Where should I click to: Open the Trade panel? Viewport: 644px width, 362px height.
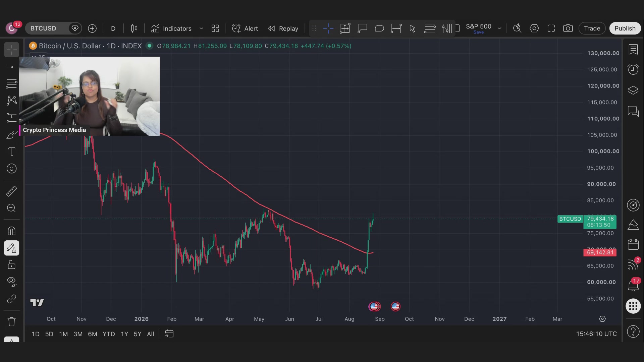point(592,28)
